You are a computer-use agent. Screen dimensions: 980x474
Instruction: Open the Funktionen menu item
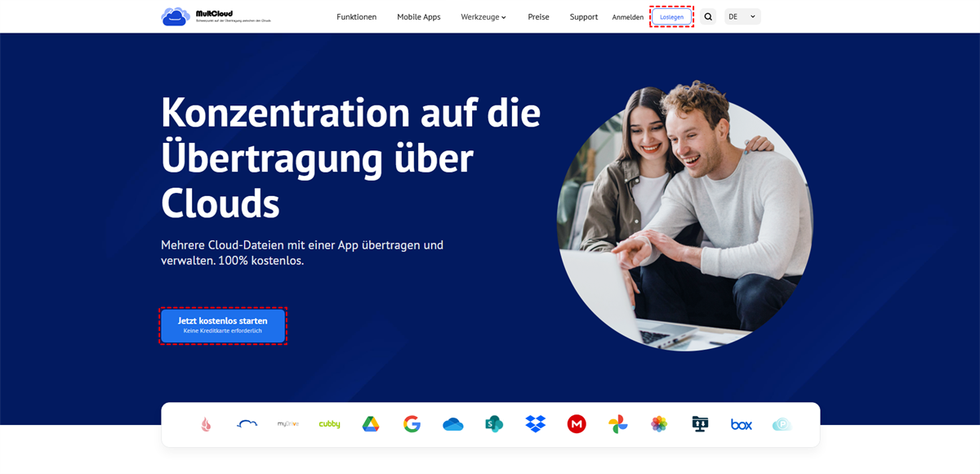[357, 16]
